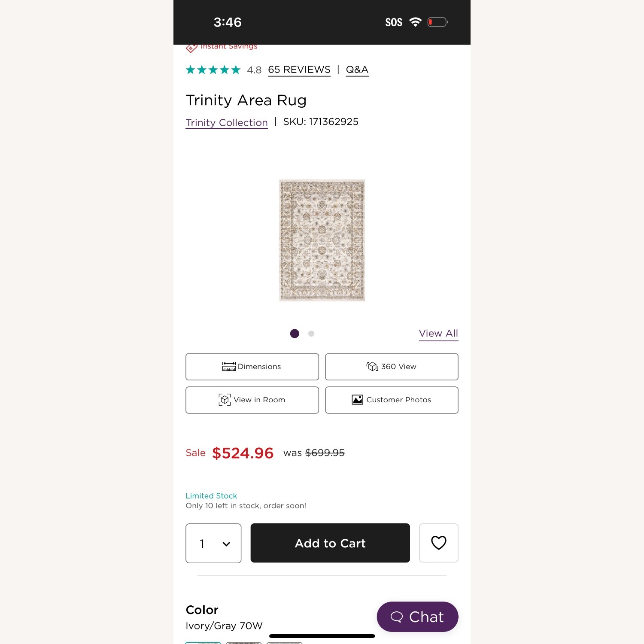Tap the Instant Savings tag icon

tap(191, 48)
